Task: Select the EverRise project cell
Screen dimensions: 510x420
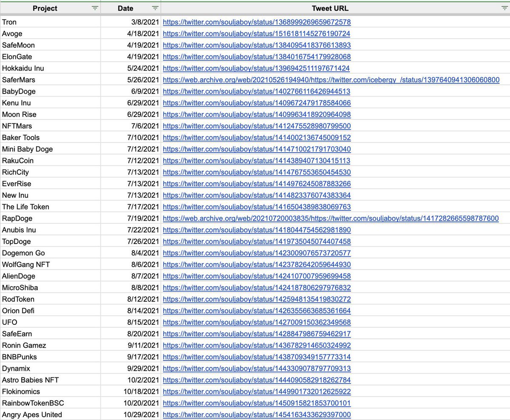Action: [x=50, y=184]
